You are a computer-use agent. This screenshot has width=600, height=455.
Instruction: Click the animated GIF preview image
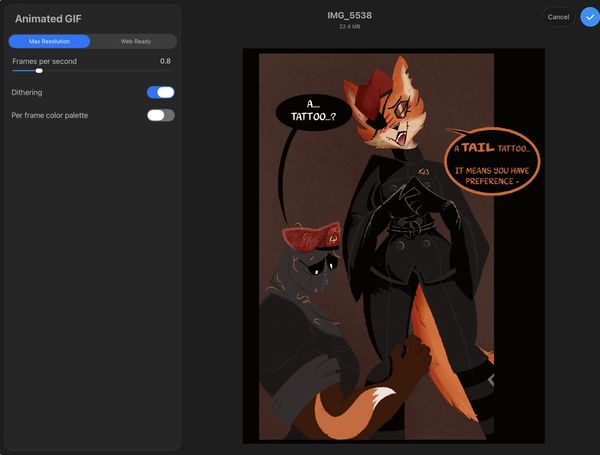pos(394,246)
